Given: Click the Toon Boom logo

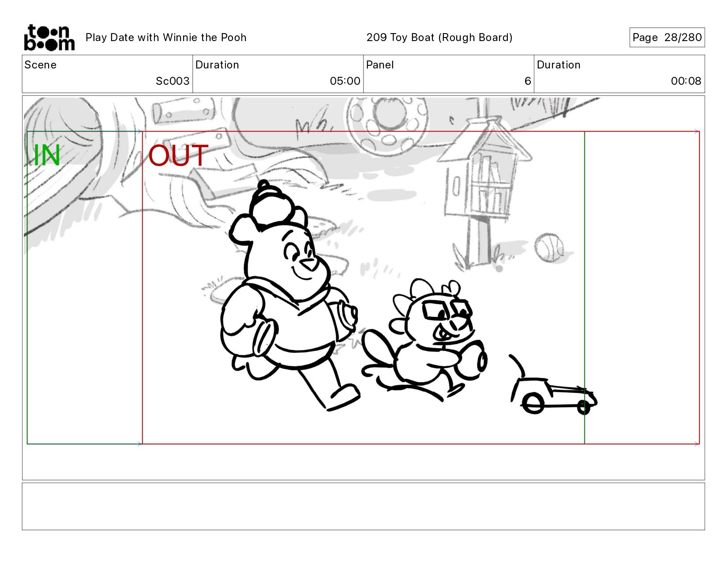Looking at the screenshot, I should [49, 38].
